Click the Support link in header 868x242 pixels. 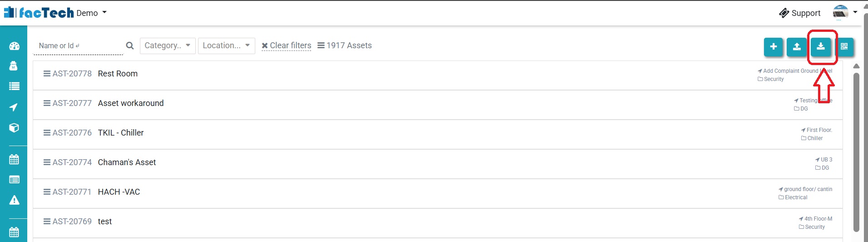pyautogui.click(x=800, y=13)
